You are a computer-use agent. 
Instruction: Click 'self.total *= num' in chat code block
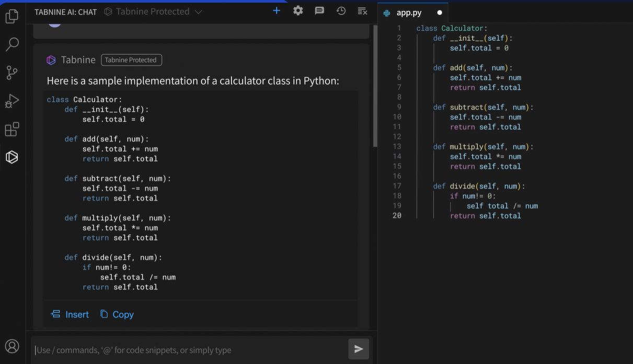(x=120, y=228)
